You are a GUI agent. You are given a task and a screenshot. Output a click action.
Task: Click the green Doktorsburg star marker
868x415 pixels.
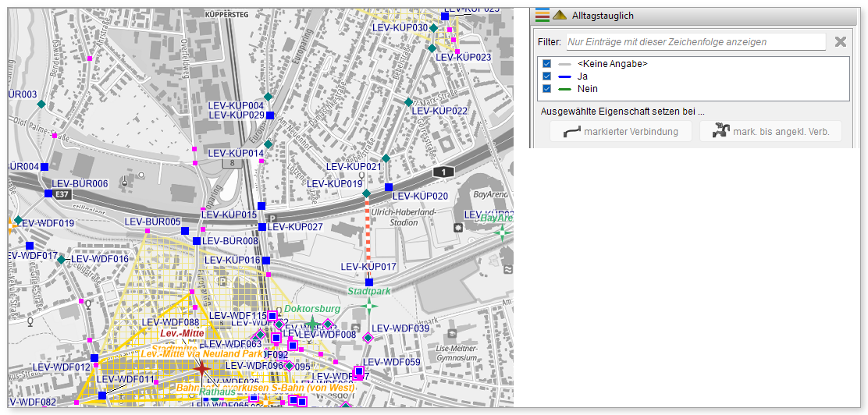[312, 323]
